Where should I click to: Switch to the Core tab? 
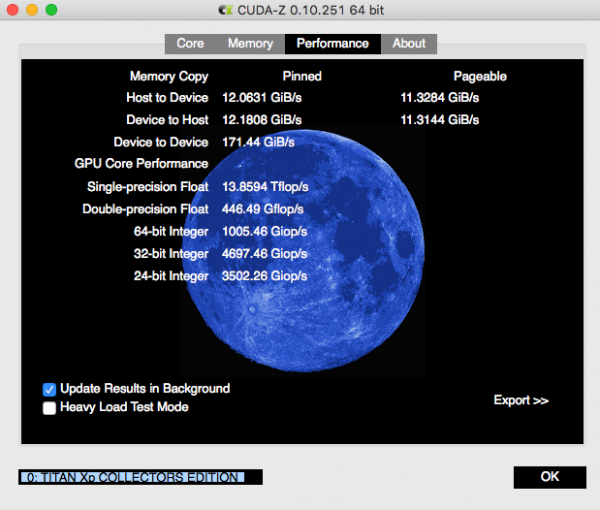[x=190, y=44]
